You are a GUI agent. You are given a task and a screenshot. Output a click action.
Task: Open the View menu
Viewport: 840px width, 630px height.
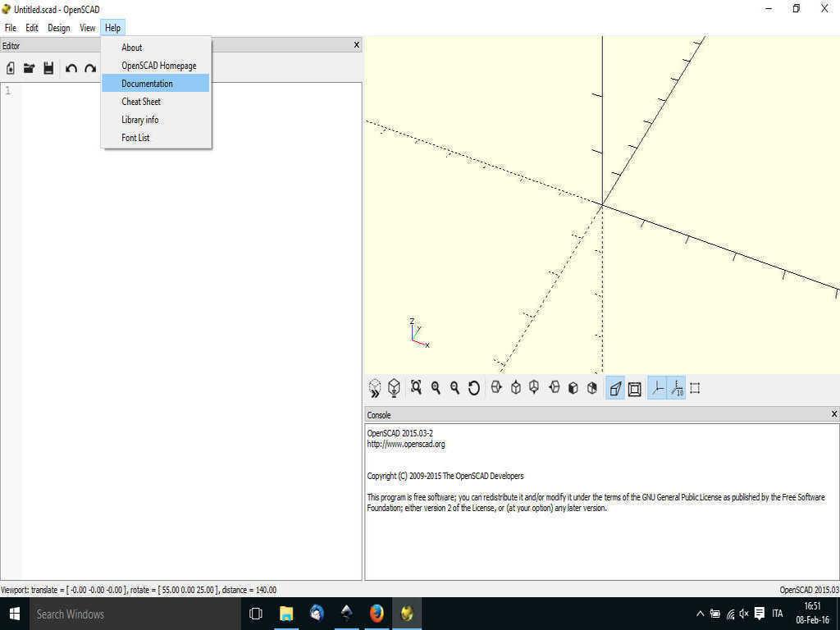(x=87, y=28)
